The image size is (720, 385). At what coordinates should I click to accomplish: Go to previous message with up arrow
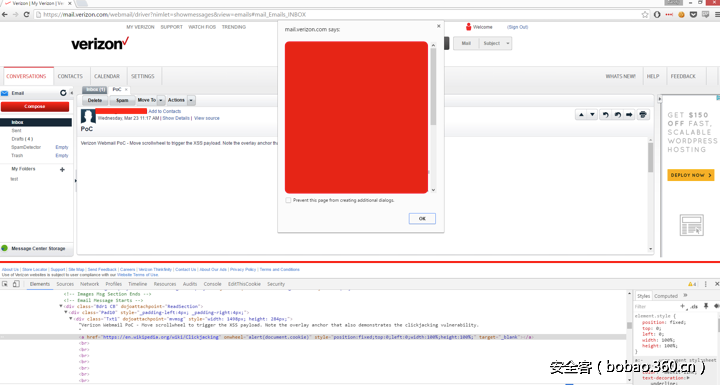point(581,115)
